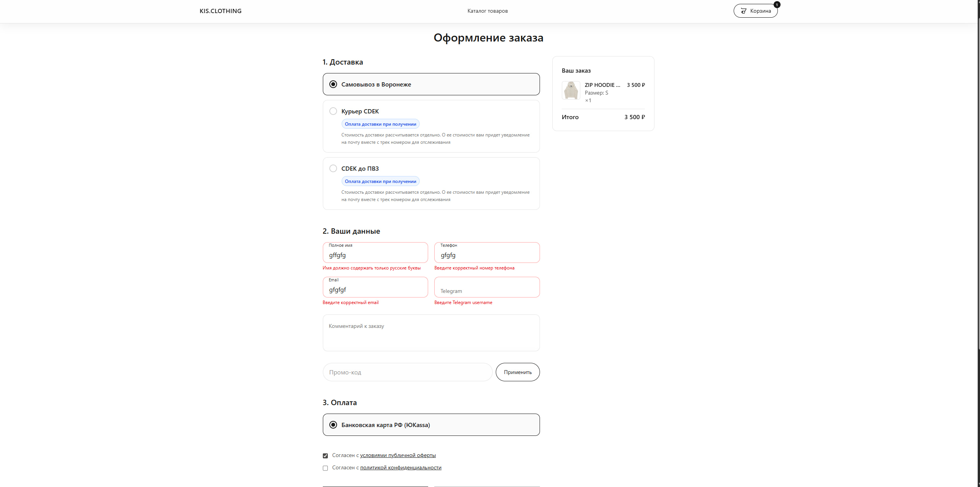Open условиями публичной оферты link
980x487 pixels.
click(x=398, y=455)
